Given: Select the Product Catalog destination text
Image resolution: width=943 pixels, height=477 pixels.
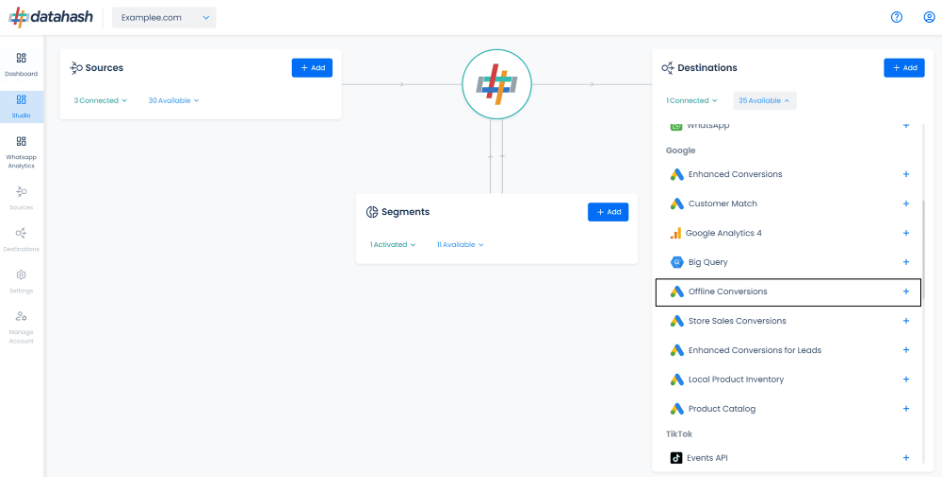Looking at the screenshot, I should click(x=722, y=408).
